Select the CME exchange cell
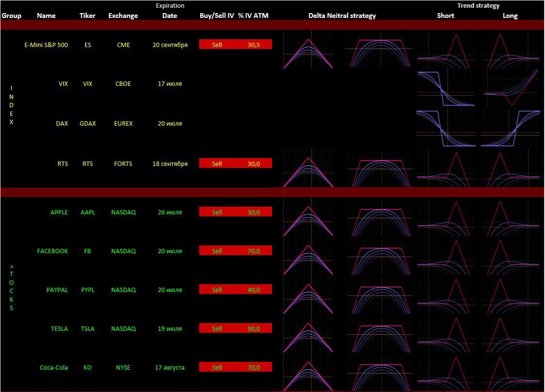The height and width of the screenshot is (392, 545). (123, 45)
